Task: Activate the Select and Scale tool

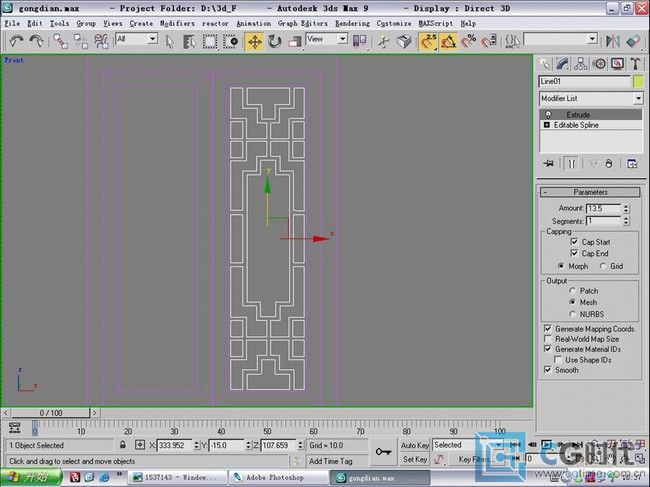Action: [294, 41]
